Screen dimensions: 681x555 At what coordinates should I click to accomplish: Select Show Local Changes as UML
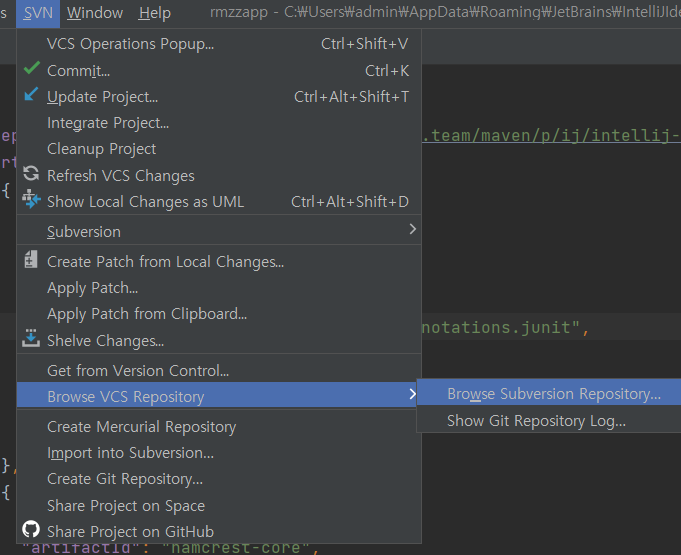219,202
